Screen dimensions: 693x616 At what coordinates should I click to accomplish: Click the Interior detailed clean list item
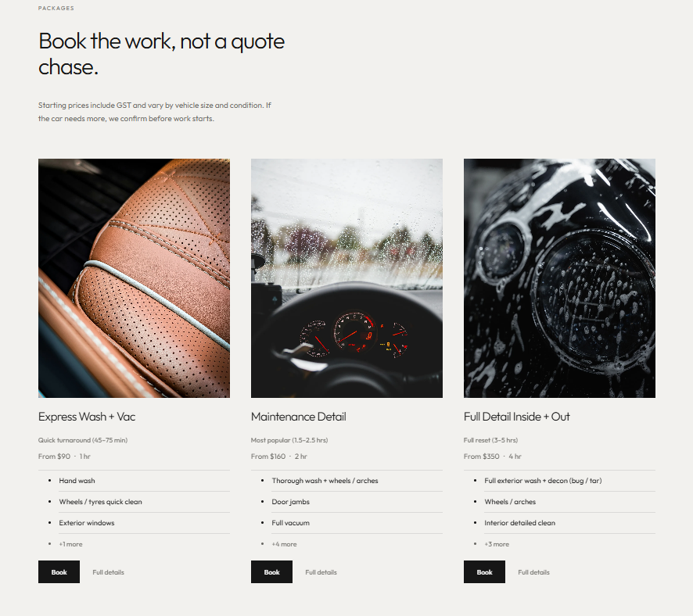tap(519, 523)
